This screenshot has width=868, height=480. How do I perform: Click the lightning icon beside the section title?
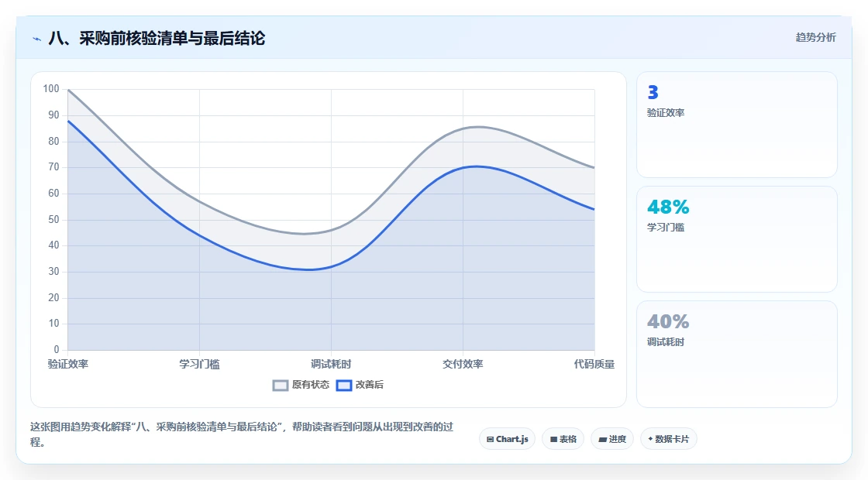pos(37,39)
